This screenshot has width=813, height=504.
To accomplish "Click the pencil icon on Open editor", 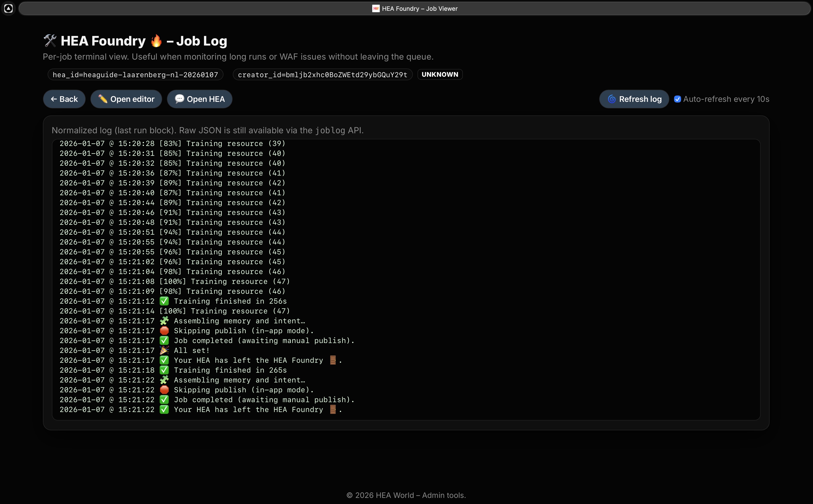I will pyautogui.click(x=103, y=99).
